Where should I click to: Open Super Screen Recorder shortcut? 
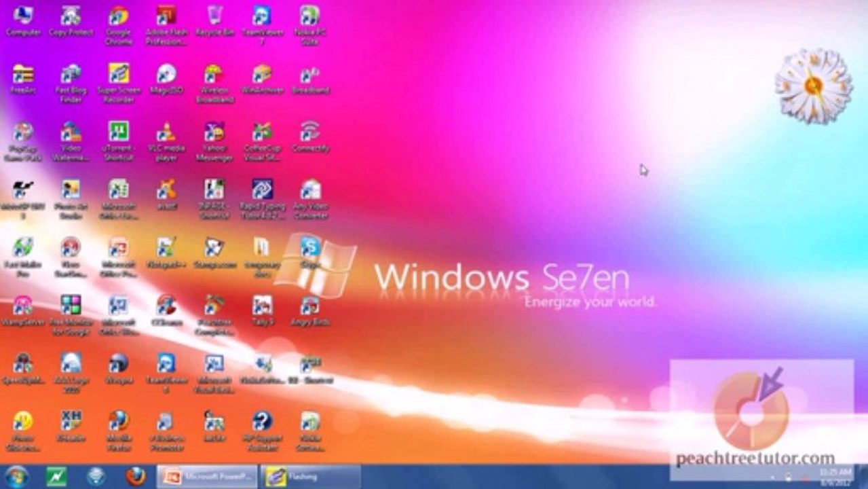pyautogui.click(x=119, y=84)
